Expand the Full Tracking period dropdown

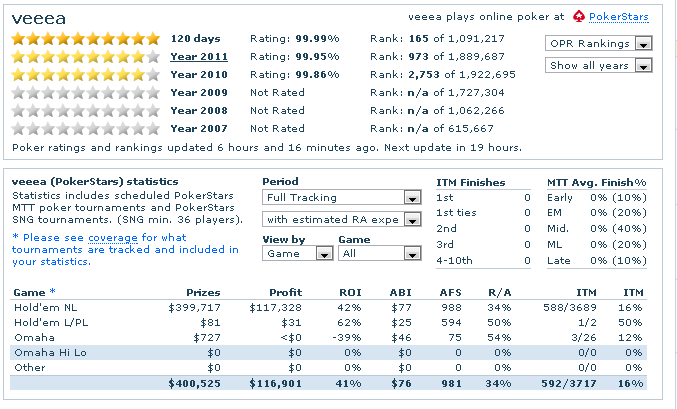[x=342, y=197]
